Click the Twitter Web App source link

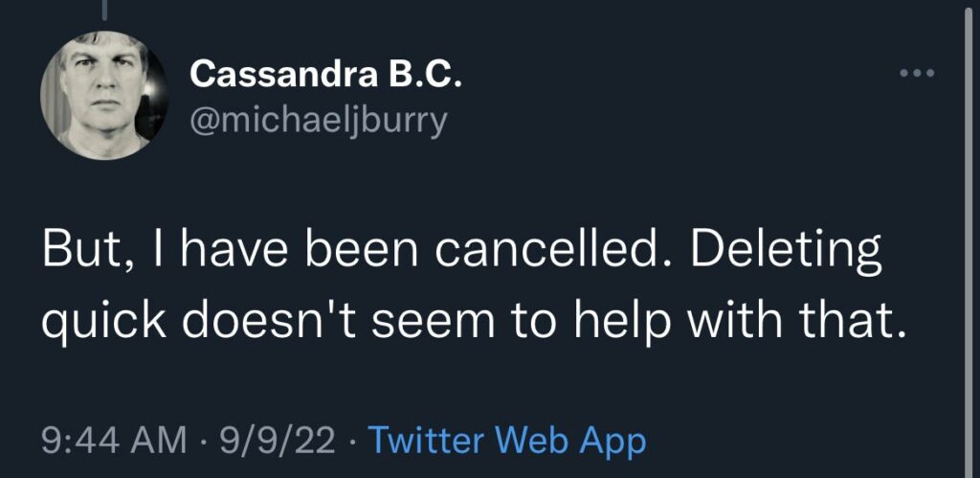(x=506, y=442)
